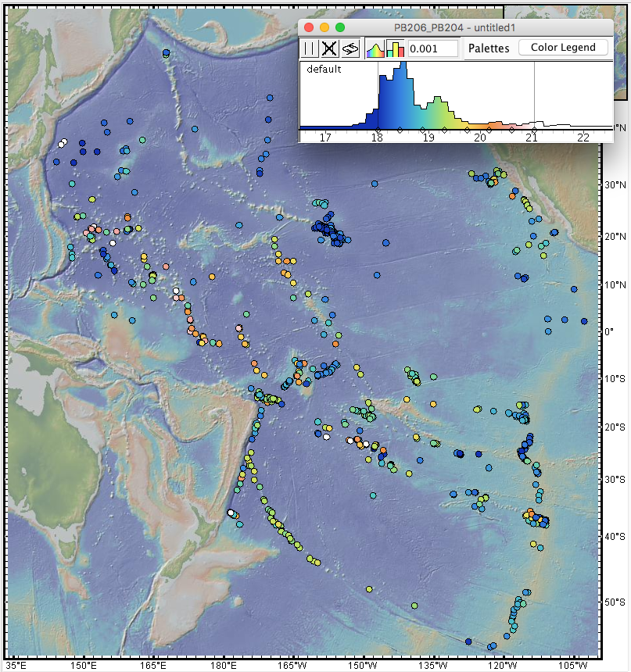This screenshot has height=672, width=631.
Task: Click the Color Legend button
Action: [563, 47]
